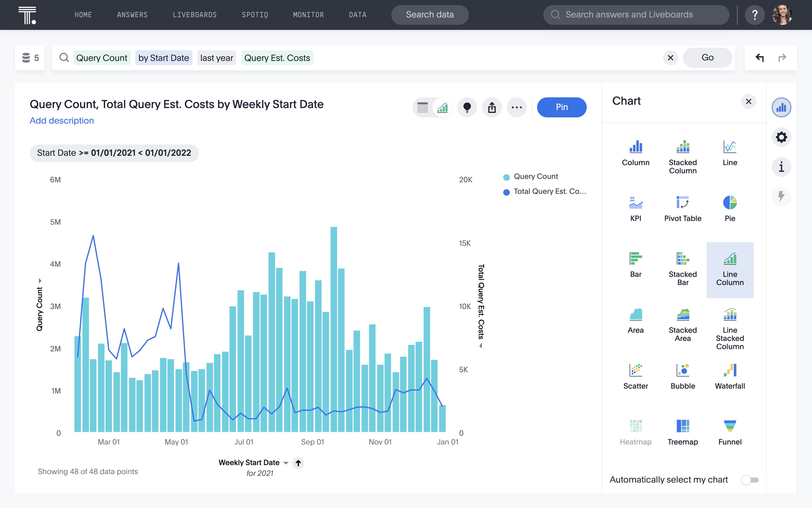Select the Bubble chart type
Image resolution: width=812 pixels, height=508 pixels.
683,377
